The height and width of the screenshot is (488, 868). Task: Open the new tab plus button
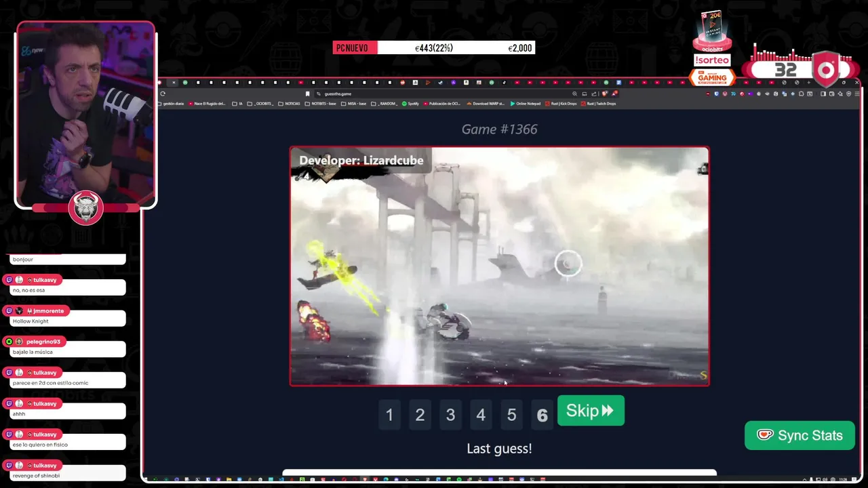[809, 82]
